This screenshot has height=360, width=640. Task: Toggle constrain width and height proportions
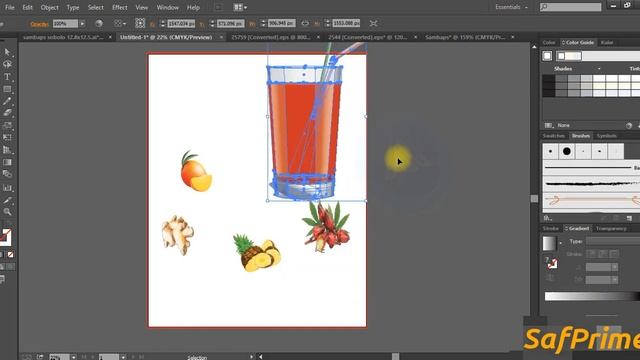[305, 24]
